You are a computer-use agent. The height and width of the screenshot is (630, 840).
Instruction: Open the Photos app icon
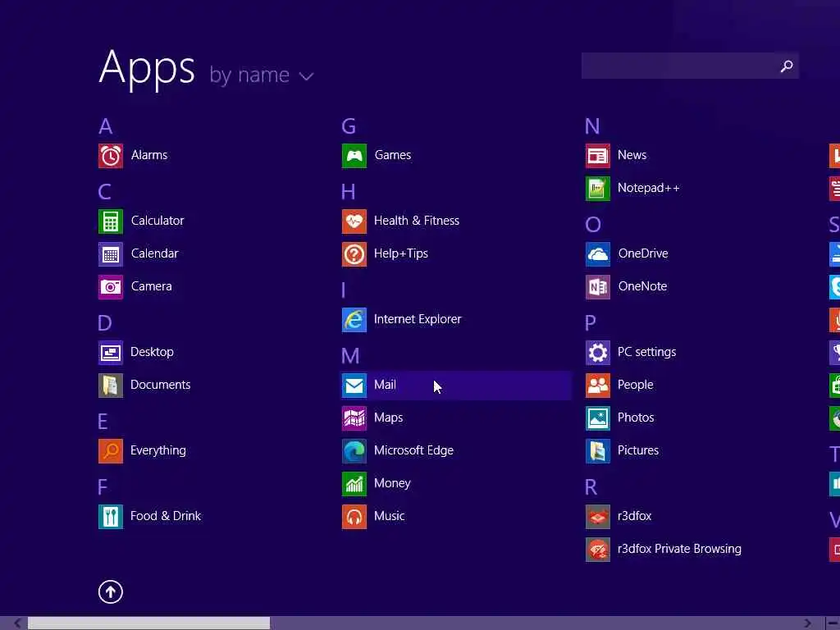point(598,418)
